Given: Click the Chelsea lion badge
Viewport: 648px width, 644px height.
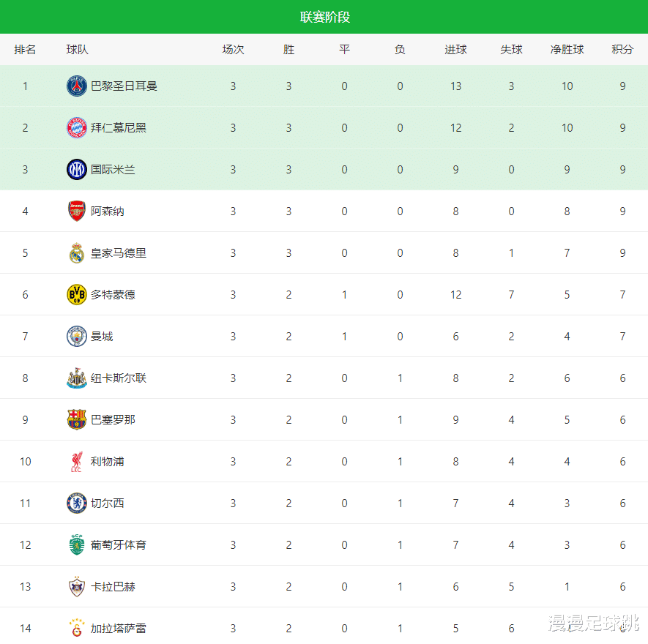Looking at the screenshot, I should coord(77,503).
